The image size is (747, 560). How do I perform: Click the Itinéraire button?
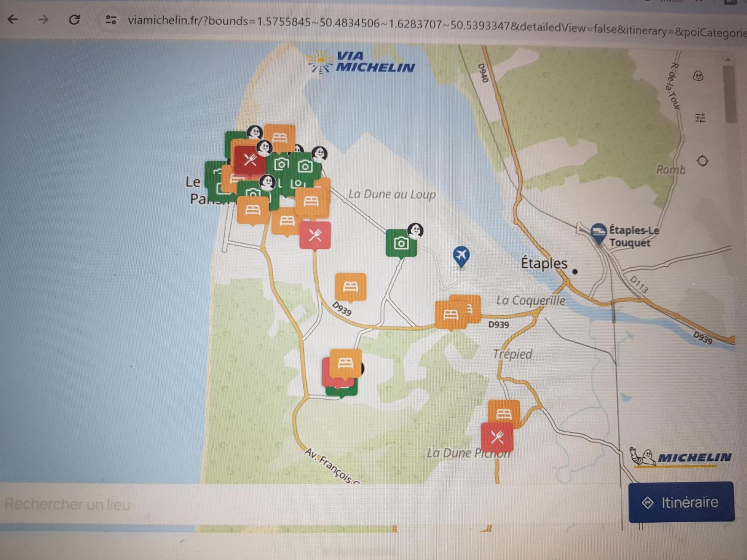pos(681,502)
